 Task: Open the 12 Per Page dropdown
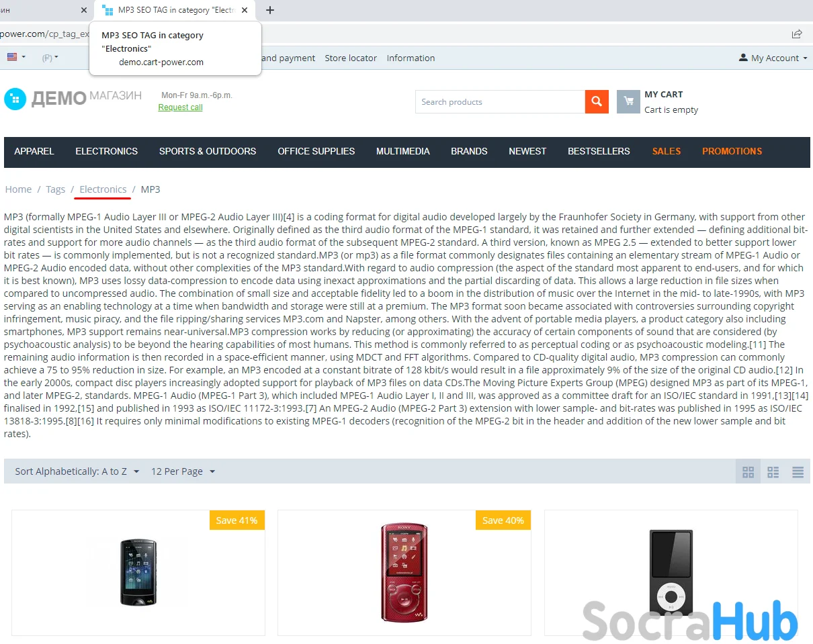tap(183, 471)
